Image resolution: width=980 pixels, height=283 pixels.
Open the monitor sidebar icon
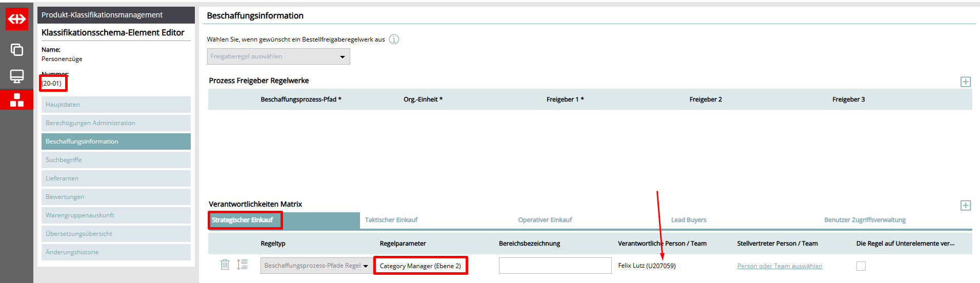tap(17, 76)
